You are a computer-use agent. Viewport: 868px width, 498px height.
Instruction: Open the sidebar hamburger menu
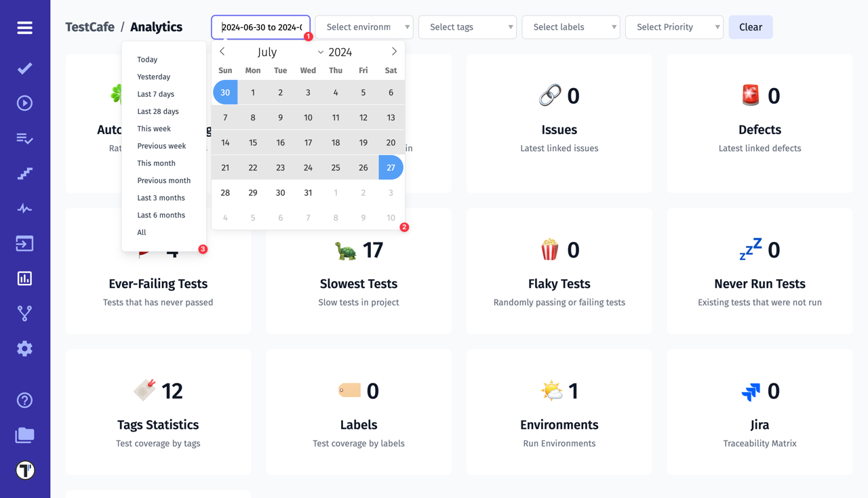pyautogui.click(x=24, y=28)
